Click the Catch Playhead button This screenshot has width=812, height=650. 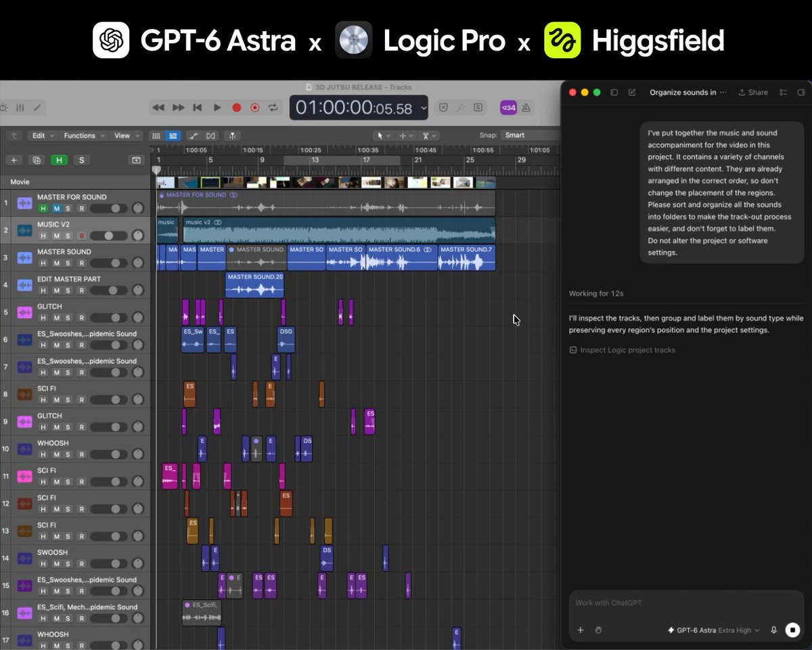(232, 135)
